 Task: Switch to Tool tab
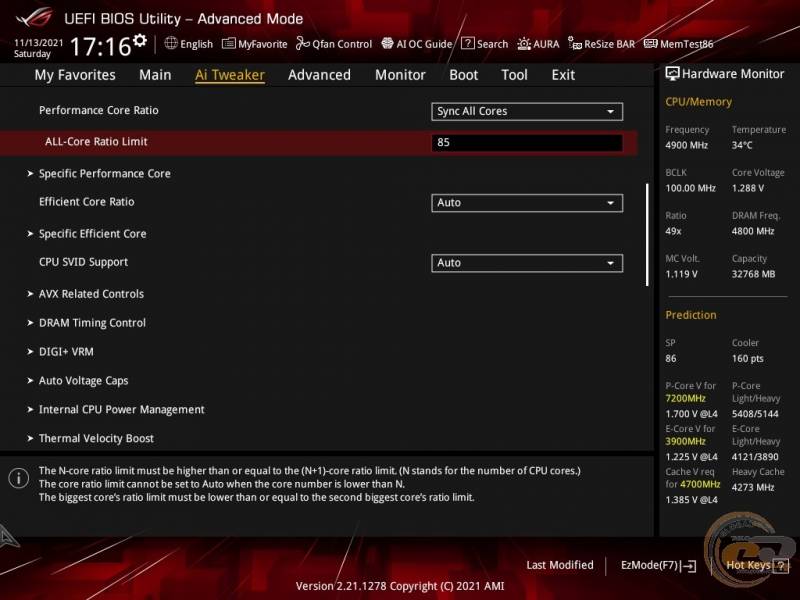(514, 75)
